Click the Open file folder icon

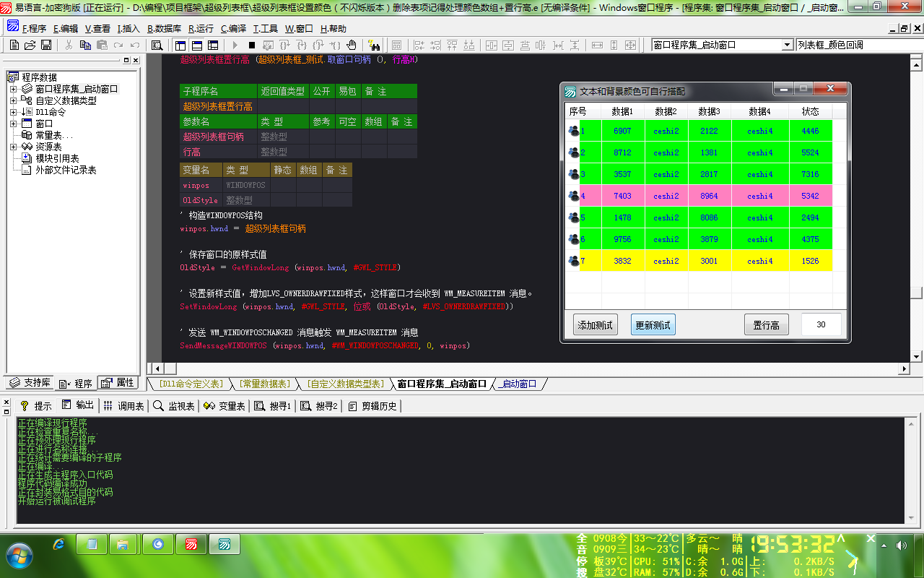30,45
